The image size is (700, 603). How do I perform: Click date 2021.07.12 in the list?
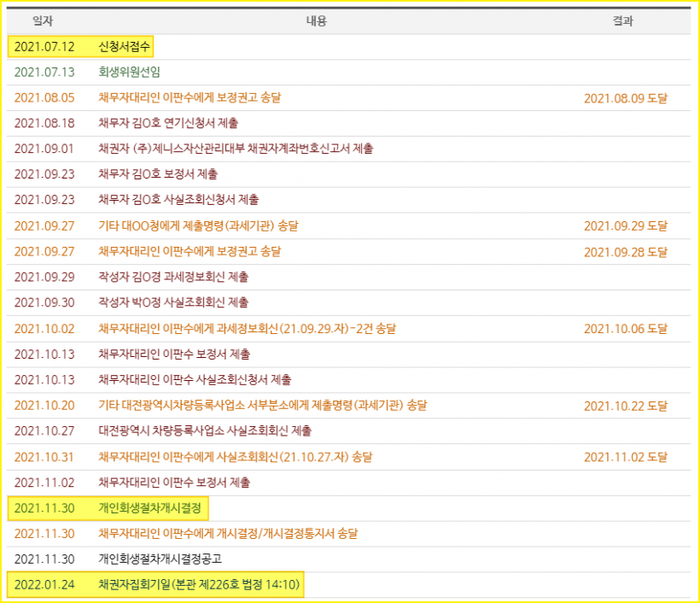44,46
